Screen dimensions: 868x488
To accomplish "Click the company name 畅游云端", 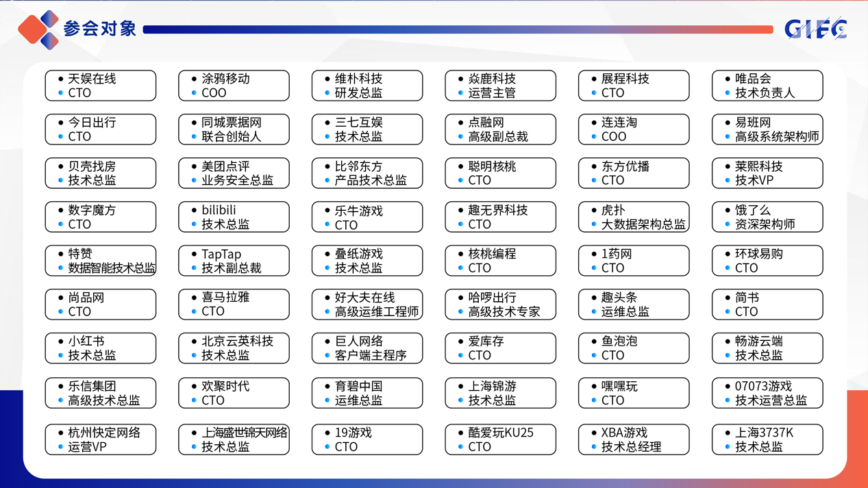I will 759,342.
